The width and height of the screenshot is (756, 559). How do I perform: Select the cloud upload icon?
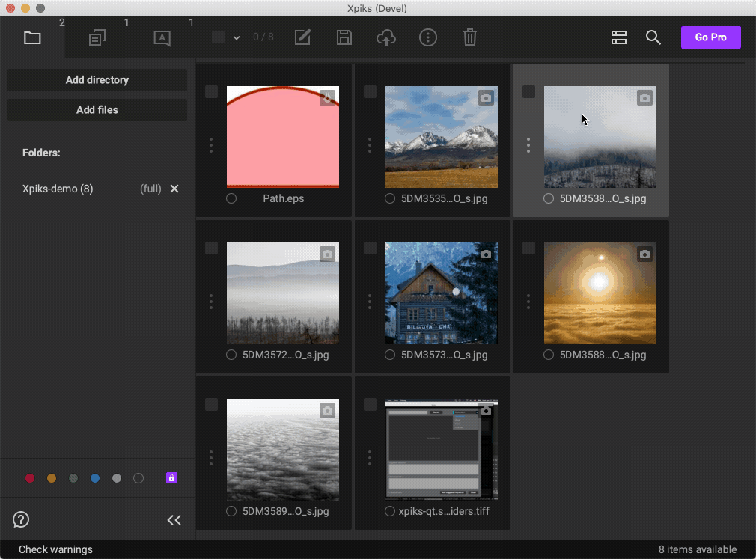[385, 37]
